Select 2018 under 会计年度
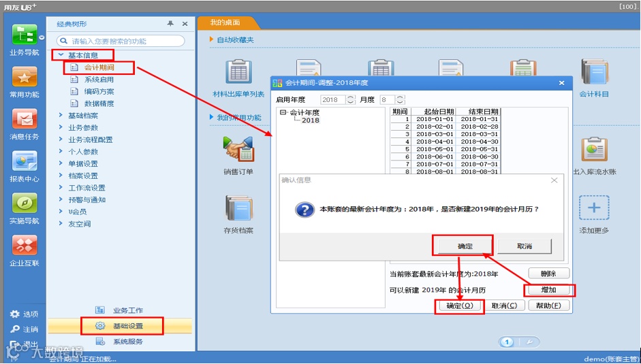 pos(311,120)
